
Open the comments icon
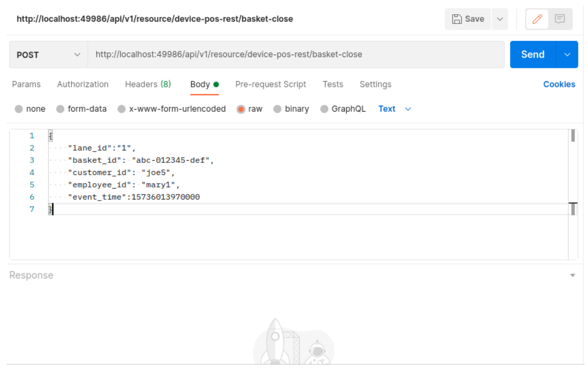click(560, 19)
